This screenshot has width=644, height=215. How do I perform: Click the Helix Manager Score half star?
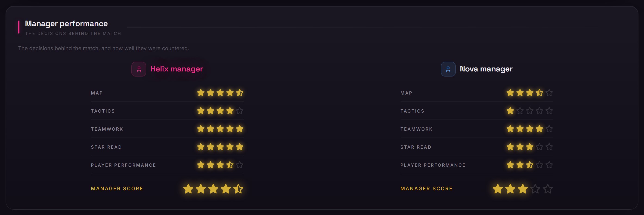(238, 189)
